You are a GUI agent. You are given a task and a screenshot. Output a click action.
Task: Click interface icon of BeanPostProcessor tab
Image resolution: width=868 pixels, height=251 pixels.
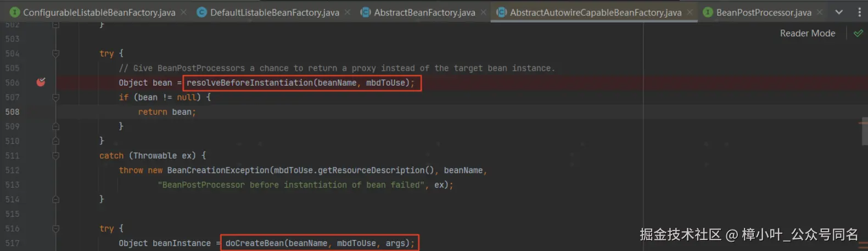pyautogui.click(x=708, y=12)
